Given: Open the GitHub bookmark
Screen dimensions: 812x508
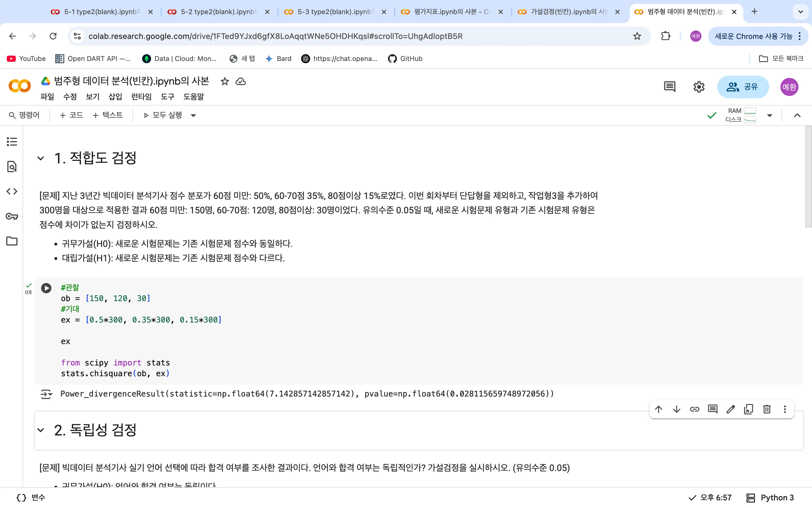Looking at the screenshot, I should click(x=405, y=58).
